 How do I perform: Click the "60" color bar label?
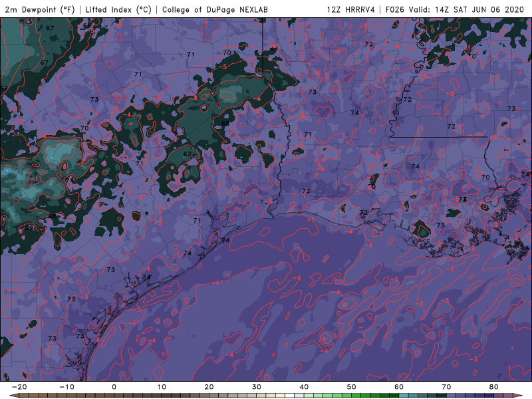[399, 387]
